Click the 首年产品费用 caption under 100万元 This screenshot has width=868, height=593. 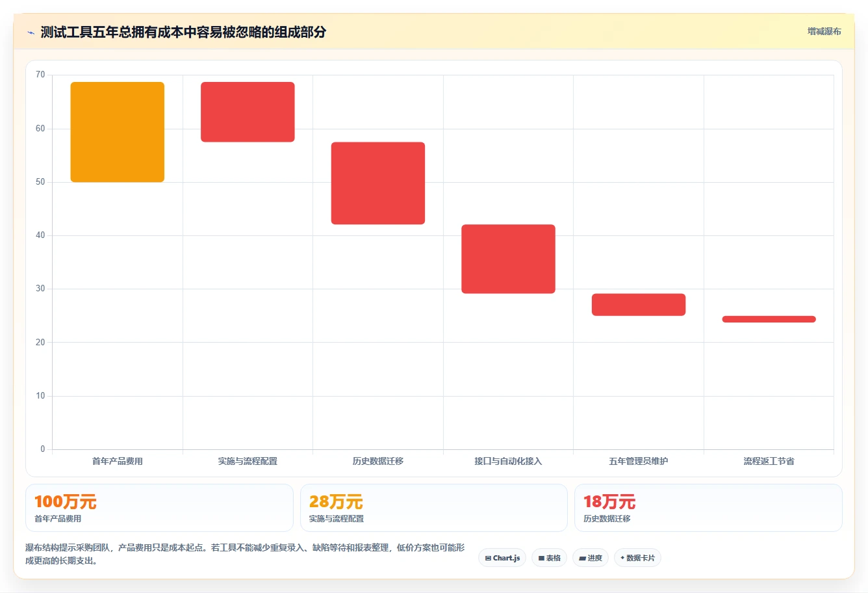tap(58, 519)
